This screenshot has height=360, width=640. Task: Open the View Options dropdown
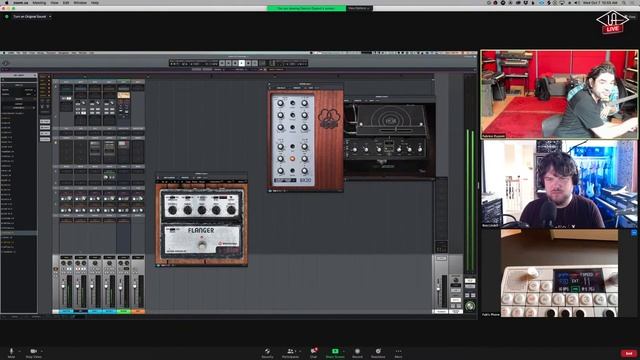359,8
